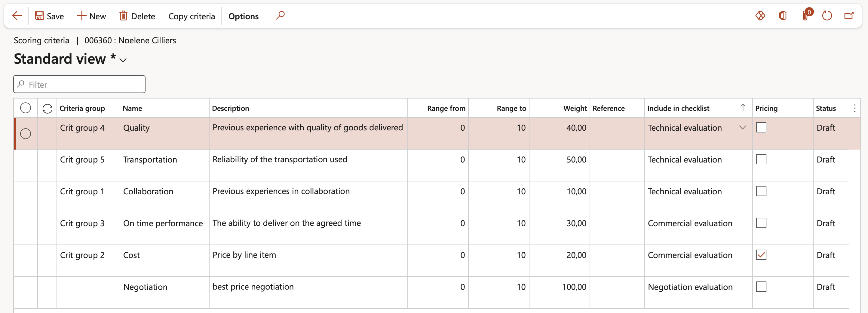Open the attachments paperclip icon

806,16
